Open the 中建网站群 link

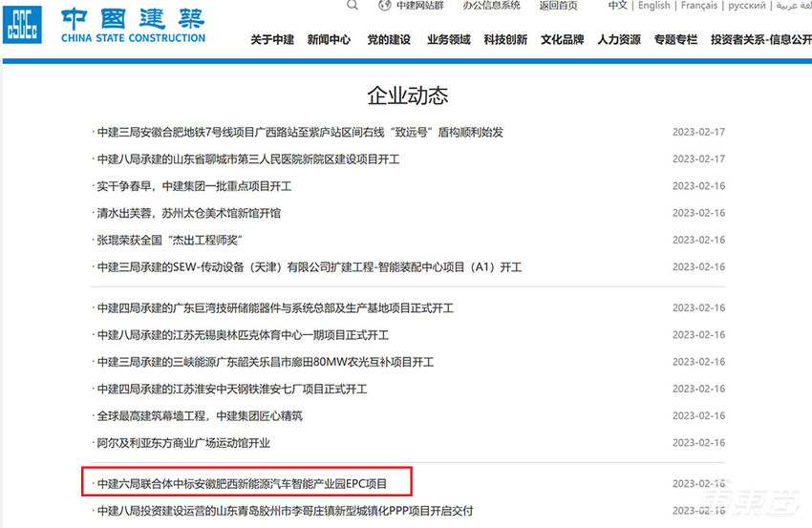[420, 5]
